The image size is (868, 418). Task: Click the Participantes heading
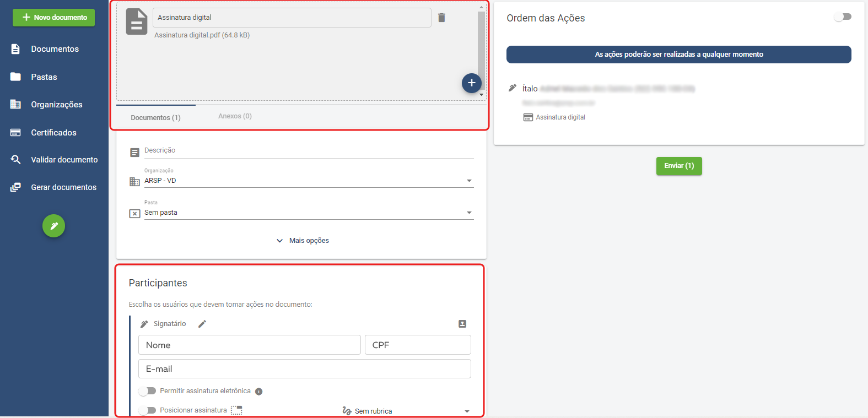pos(158,283)
